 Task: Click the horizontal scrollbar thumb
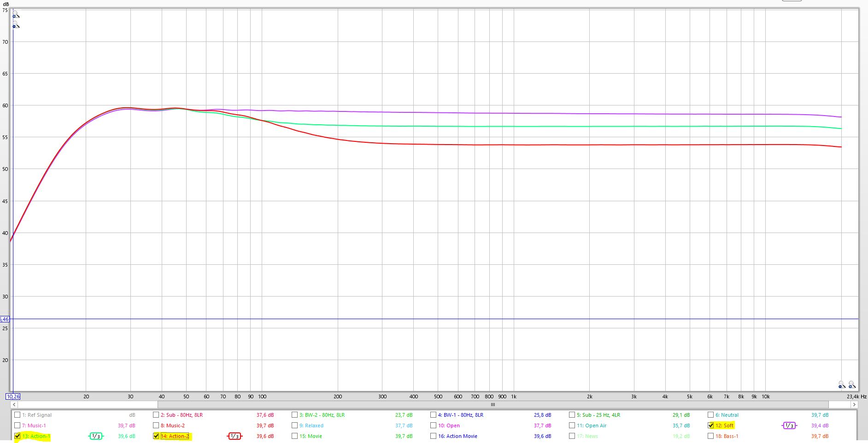pyautogui.click(x=493, y=405)
